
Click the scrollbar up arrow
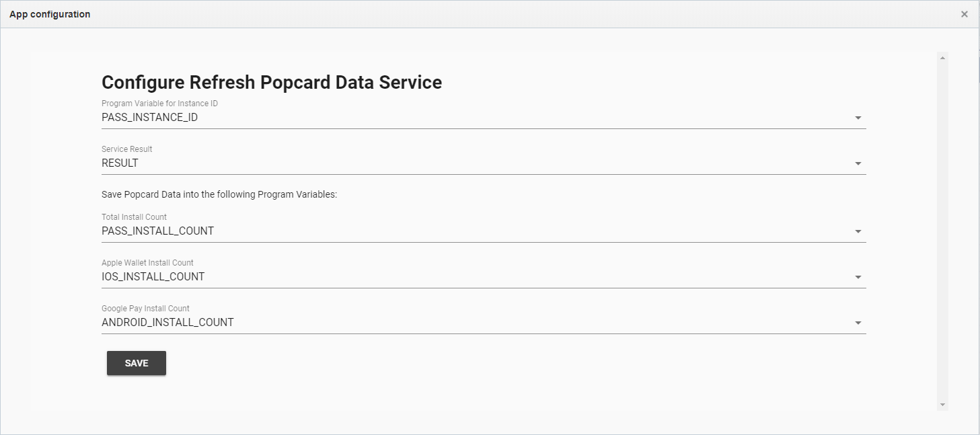click(942, 58)
